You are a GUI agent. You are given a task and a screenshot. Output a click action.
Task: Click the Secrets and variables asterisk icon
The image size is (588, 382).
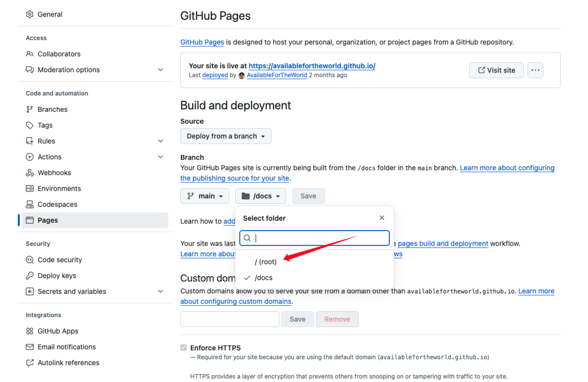[x=30, y=291]
